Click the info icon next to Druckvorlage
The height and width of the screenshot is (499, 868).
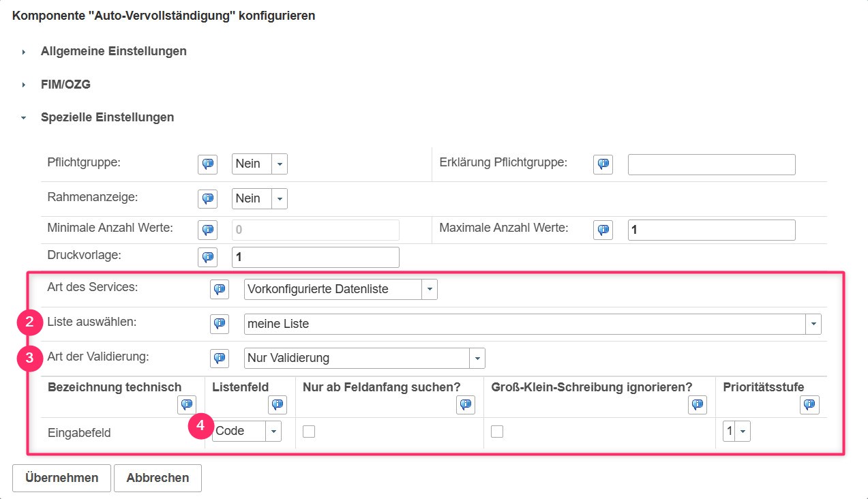coord(207,257)
